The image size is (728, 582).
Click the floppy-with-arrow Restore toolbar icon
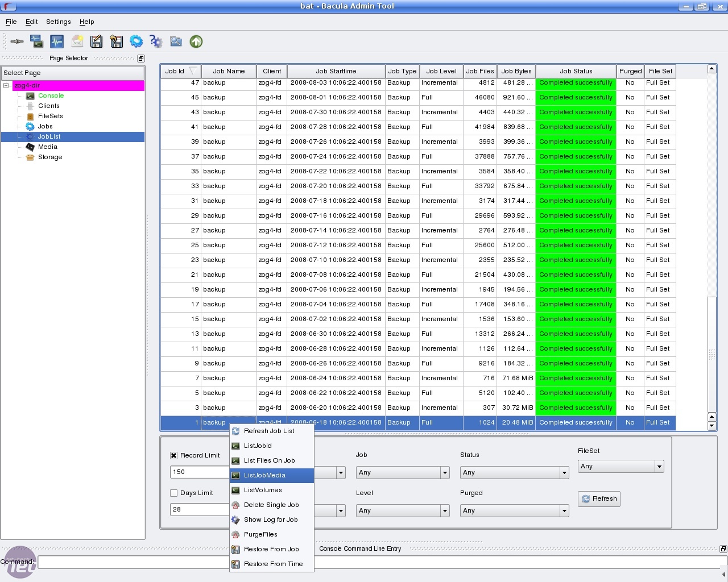pyautogui.click(x=117, y=41)
